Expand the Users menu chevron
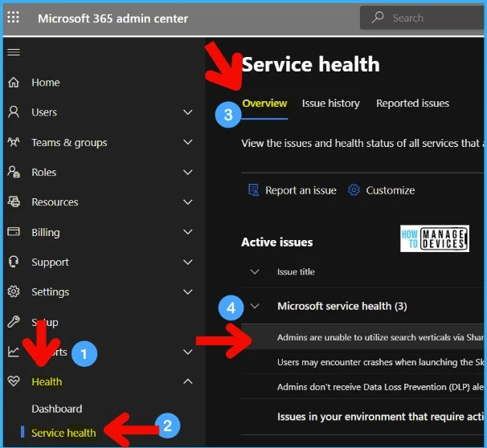 click(x=187, y=112)
